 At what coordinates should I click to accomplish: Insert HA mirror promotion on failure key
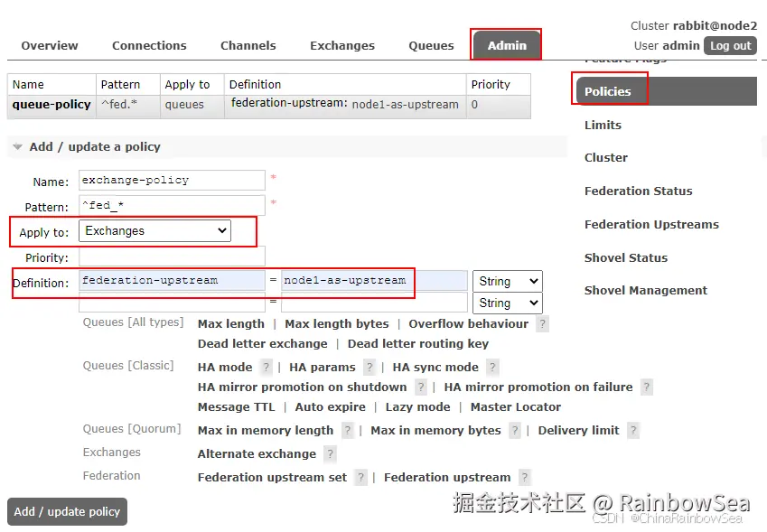pos(538,387)
